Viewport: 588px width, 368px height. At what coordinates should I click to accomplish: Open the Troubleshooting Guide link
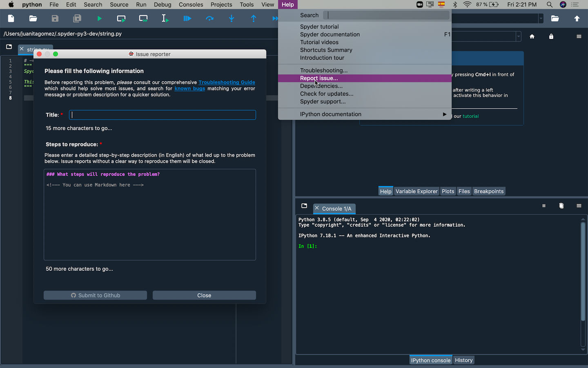pyautogui.click(x=227, y=82)
